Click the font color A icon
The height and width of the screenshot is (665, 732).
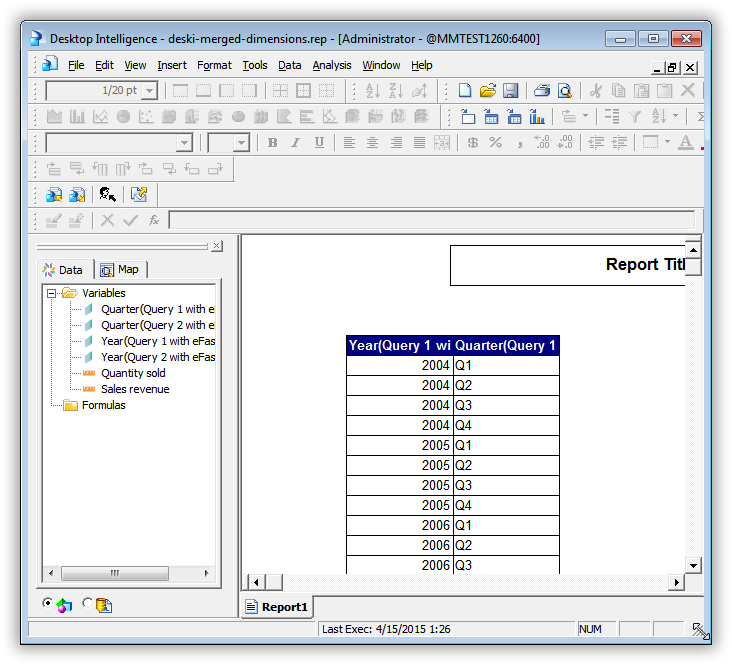[x=685, y=142]
